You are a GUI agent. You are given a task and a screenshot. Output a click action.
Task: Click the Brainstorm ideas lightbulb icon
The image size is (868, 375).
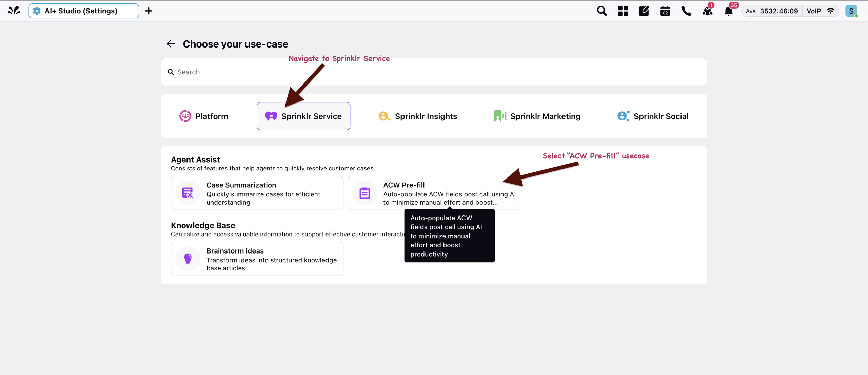click(x=188, y=259)
